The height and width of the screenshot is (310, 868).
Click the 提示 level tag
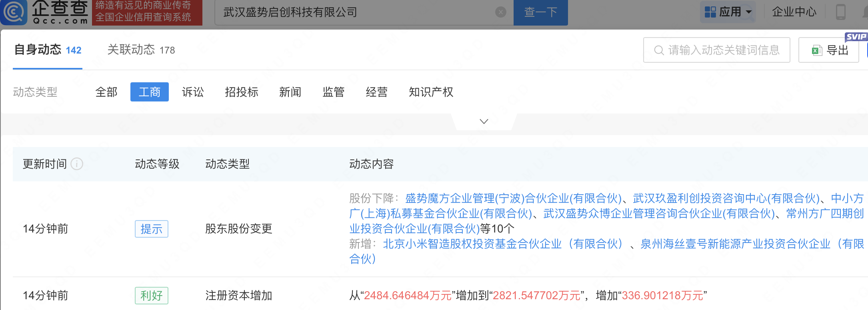(x=152, y=229)
